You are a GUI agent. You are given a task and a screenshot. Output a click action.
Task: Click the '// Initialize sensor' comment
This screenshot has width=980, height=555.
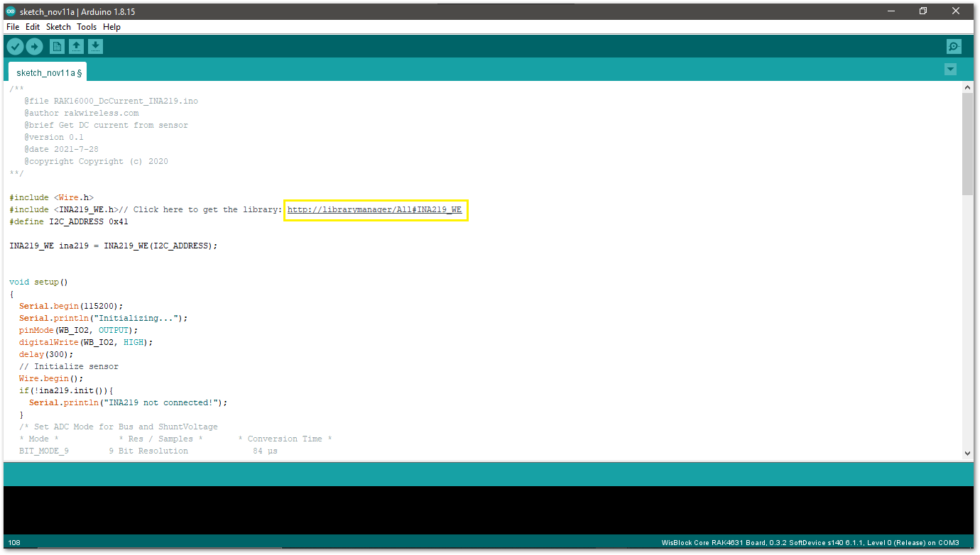click(x=69, y=366)
